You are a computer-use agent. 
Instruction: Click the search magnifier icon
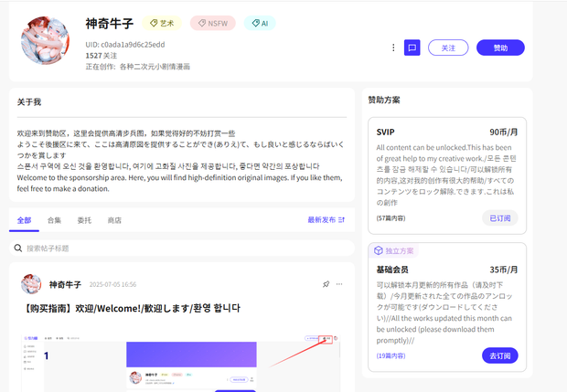click(x=17, y=248)
